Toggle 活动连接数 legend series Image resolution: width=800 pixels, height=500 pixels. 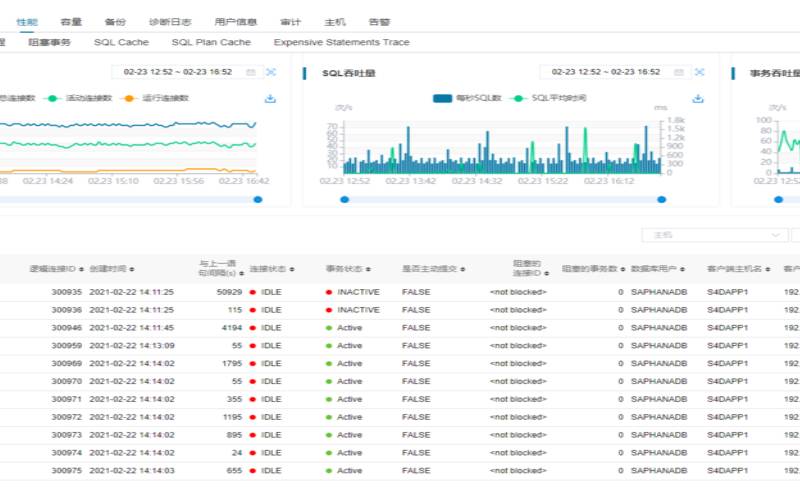[78, 98]
